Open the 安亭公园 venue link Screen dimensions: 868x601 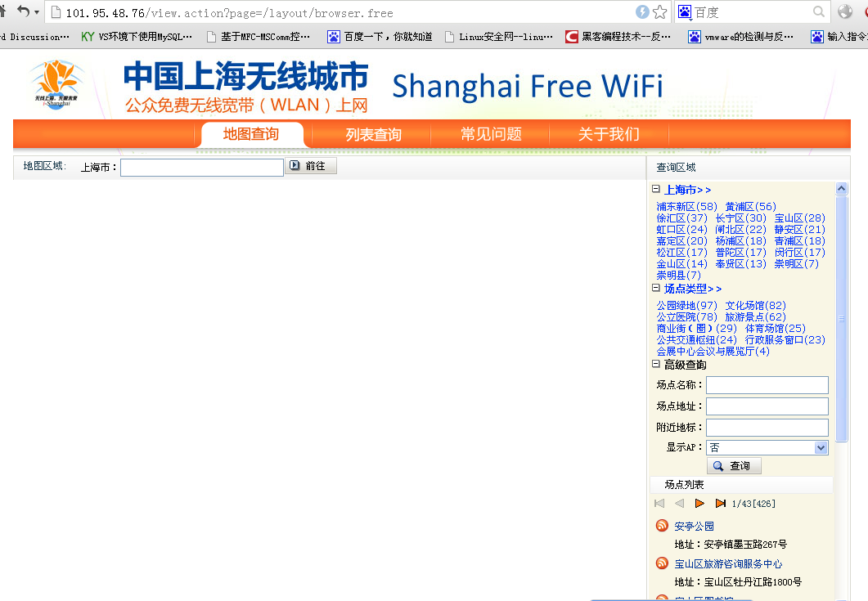695,527
